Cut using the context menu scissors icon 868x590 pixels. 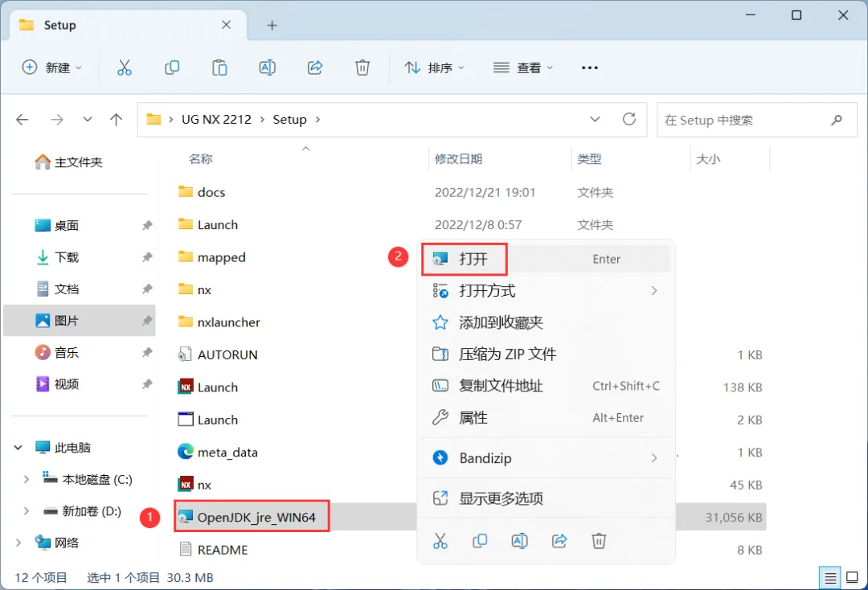440,541
